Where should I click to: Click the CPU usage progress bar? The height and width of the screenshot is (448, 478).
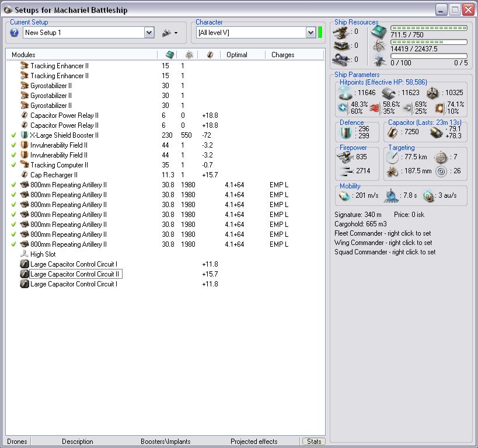pos(429,28)
